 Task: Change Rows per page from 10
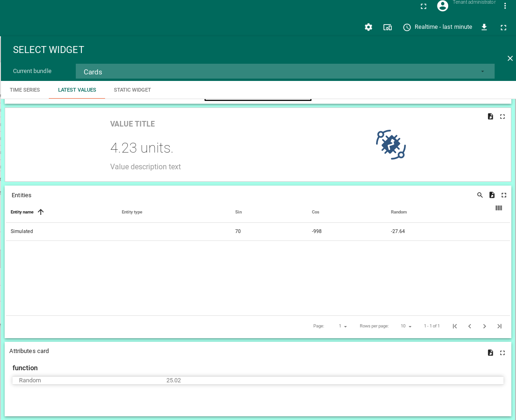click(406, 326)
